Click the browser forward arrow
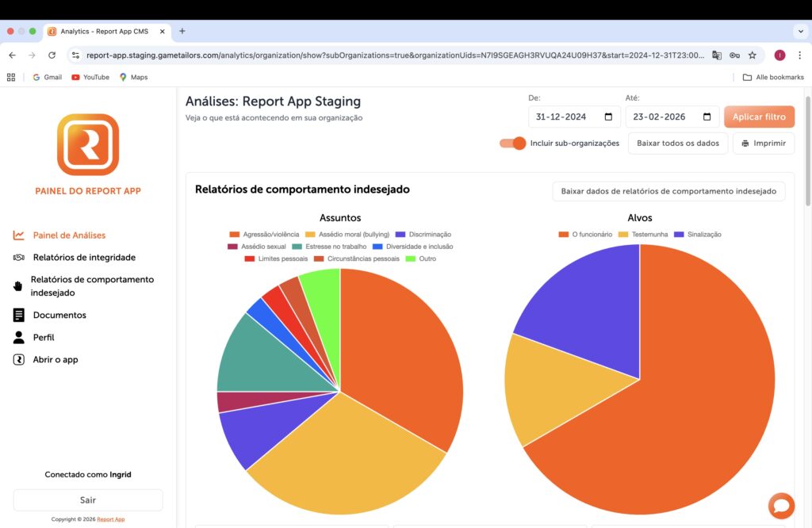This screenshot has width=812, height=528. [x=32, y=55]
